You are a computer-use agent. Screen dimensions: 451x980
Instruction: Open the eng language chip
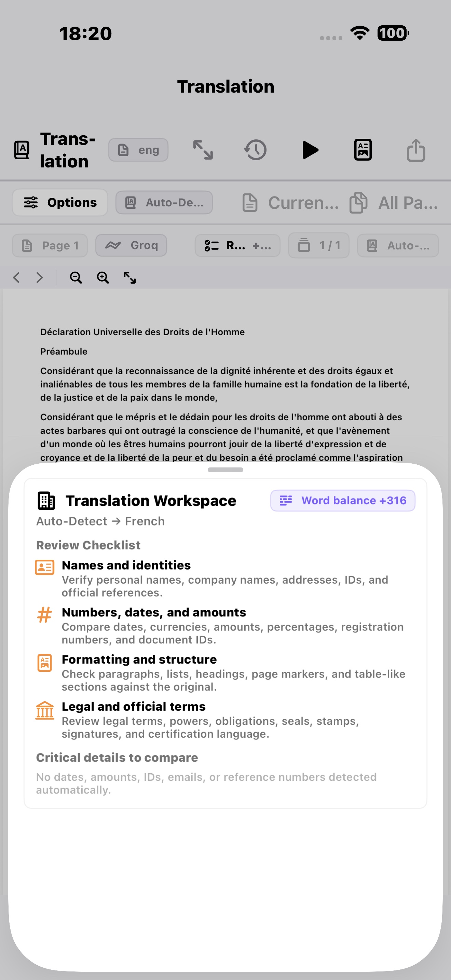(138, 150)
